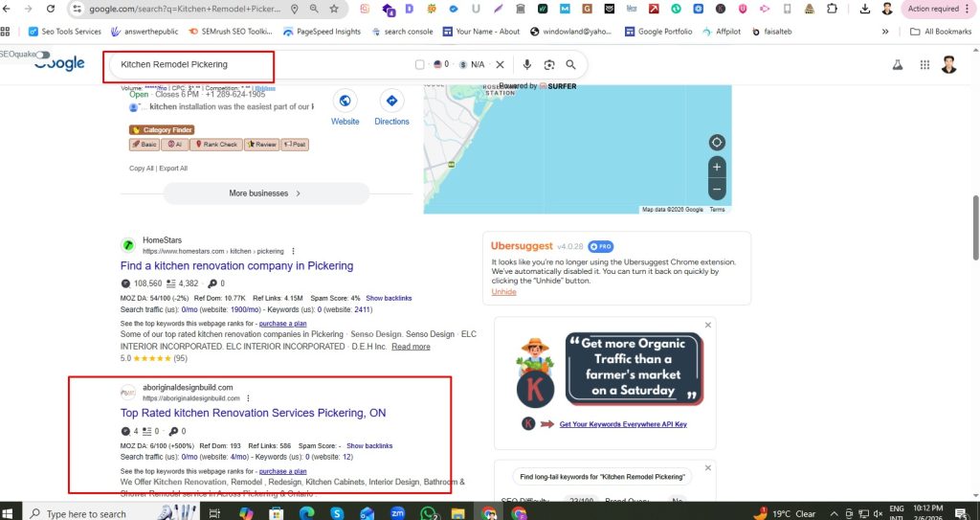Open the browser zoom magnifier icon
This screenshot has width=980, height=520.
[314, 9]
